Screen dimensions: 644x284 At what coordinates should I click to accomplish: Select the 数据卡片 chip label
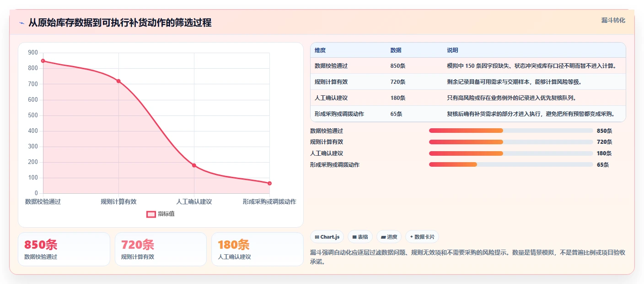pyautogui.click(x=424, y=237)
